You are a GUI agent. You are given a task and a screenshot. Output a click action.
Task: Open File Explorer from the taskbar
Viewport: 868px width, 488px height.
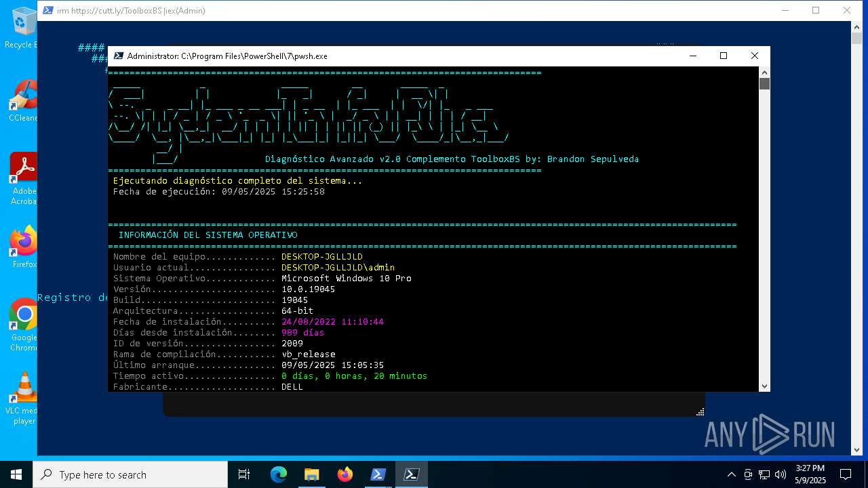coord(311,474)
